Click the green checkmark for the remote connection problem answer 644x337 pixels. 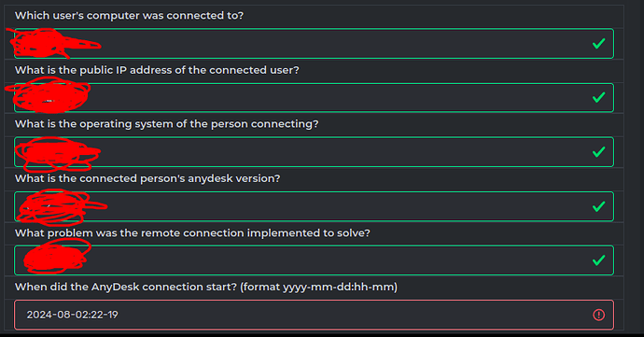(x=599, y=260)
